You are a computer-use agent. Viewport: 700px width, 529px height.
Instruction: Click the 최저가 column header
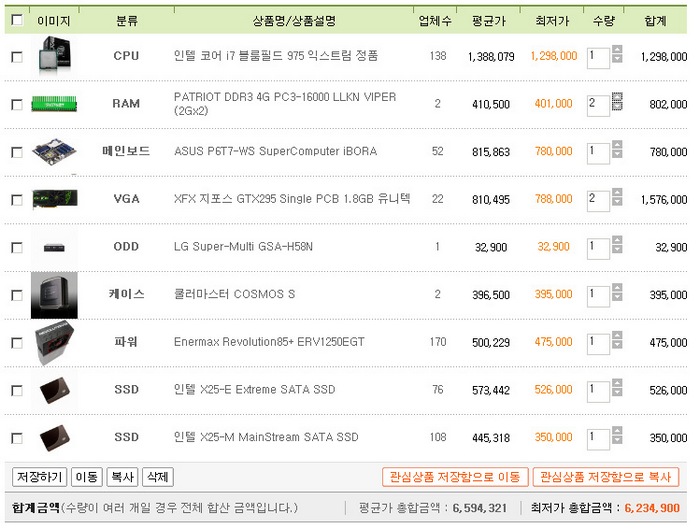pyautogui.click(x=552, y=21)
